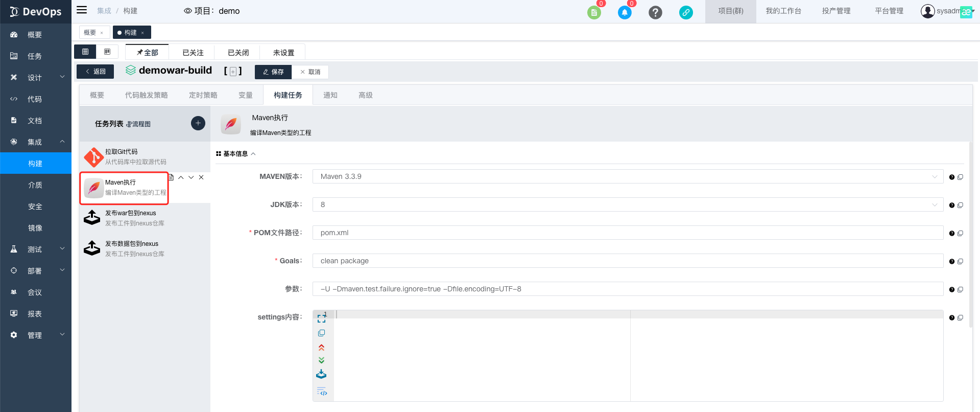Copy the JDK版本 field value

(960, 205)
